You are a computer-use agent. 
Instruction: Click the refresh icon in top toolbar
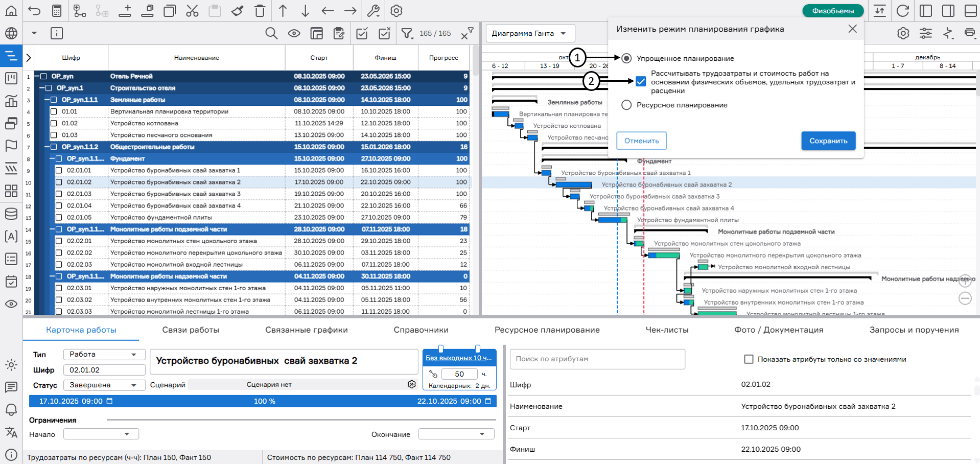(903, 11)
